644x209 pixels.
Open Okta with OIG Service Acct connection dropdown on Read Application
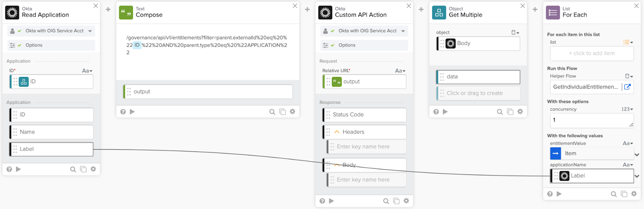click(x=90, y=31)
